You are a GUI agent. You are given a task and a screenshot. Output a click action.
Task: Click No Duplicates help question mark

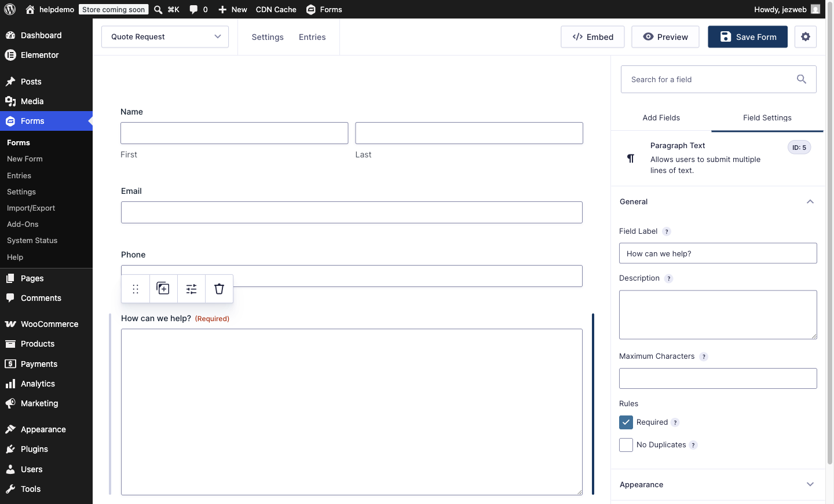click(693, 445)
